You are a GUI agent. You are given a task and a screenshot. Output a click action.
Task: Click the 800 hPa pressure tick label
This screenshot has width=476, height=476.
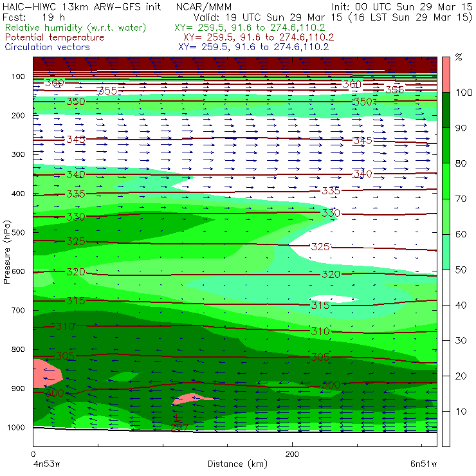18,349
